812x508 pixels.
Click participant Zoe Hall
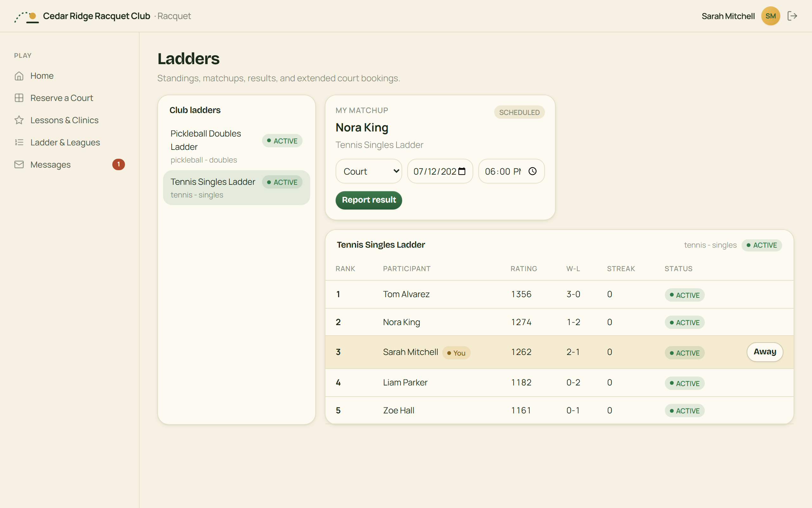(399, 410)
